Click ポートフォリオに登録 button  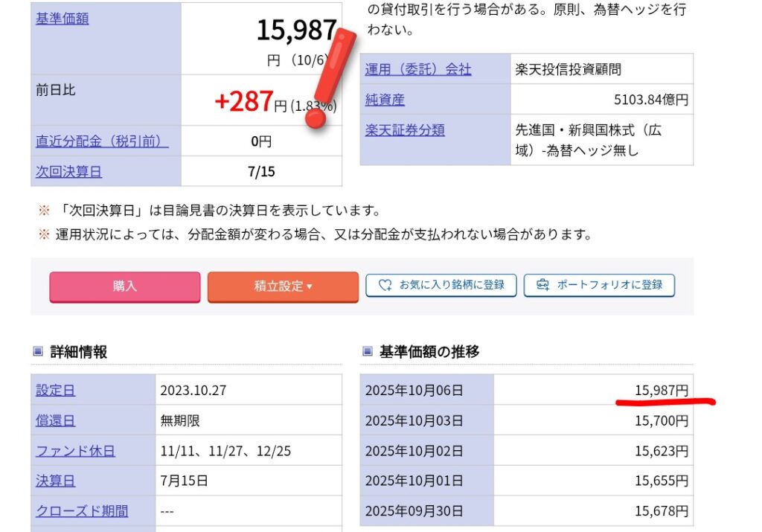pos(599,285)
